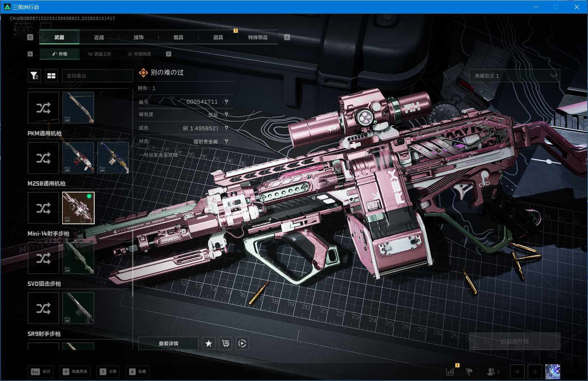Switch to the 道具 tab
This screenshot has height=381, width=588.
(x=218, y=37)
